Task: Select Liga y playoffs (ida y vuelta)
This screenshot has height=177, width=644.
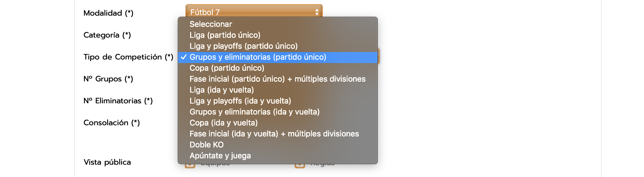Action: [x=240, y=101]
